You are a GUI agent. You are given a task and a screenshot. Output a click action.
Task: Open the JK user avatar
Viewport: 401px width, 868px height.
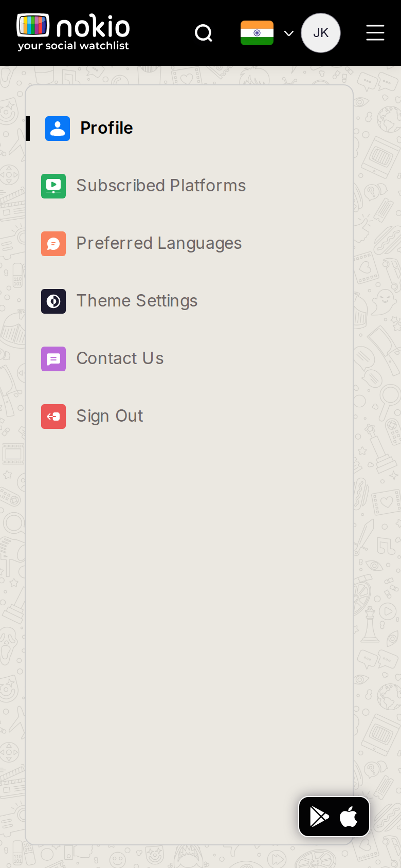tap(321, 33)
